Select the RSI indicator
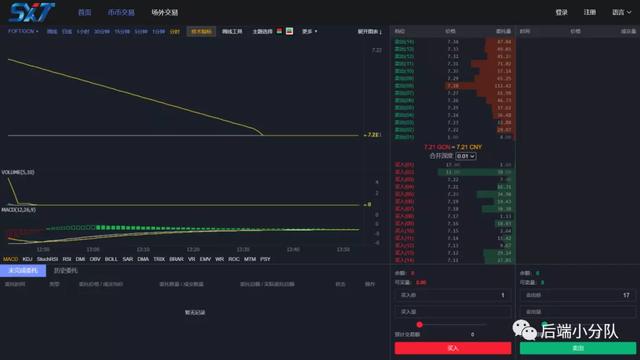Viewport: 640px width, 360px height. click(67, 259)
